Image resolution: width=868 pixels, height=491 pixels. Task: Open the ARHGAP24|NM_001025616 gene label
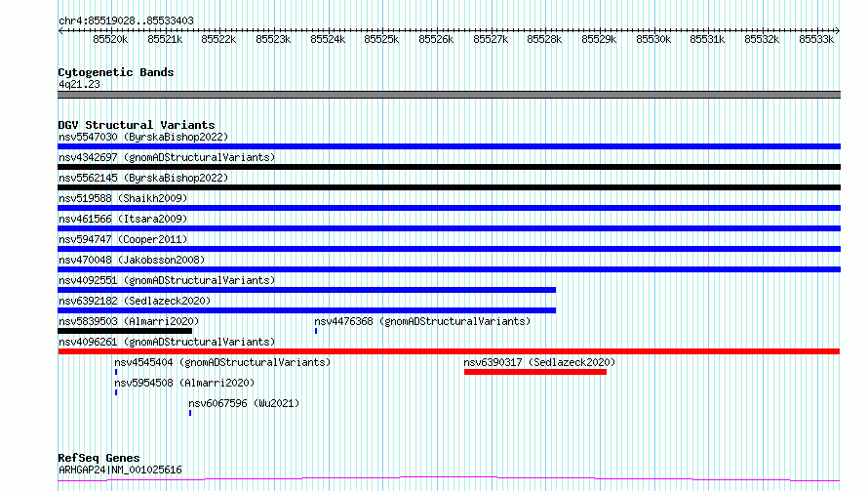click(120, 470)
